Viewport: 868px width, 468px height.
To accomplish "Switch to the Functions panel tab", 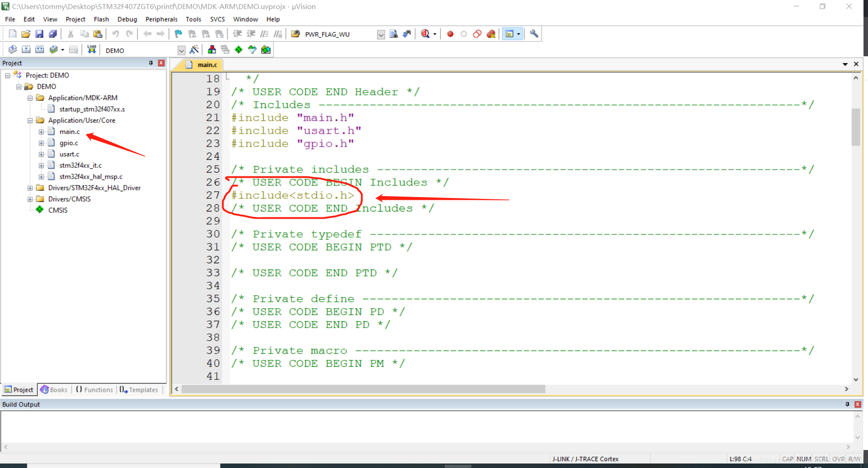I will click(94, 390).
